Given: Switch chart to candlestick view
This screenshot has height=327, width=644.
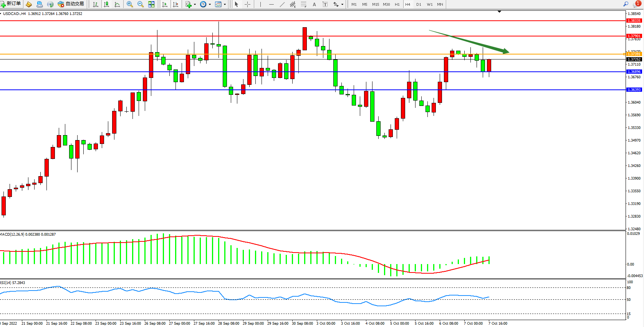Looking at the screenshot, I should pos(106,4).
